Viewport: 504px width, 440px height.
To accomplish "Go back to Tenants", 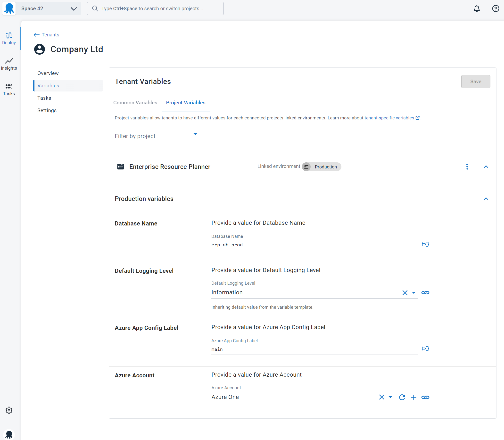I will [x=46, y=35].
